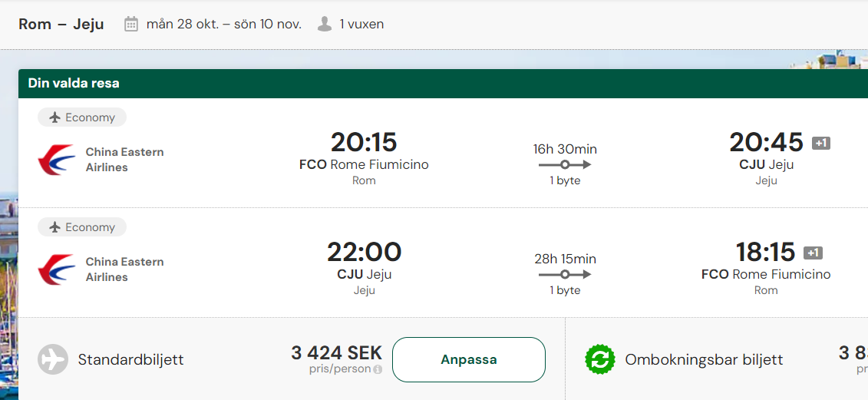868x400 pixels.
Task: Click the Anpassa button
Action: [x=469, y=359]
